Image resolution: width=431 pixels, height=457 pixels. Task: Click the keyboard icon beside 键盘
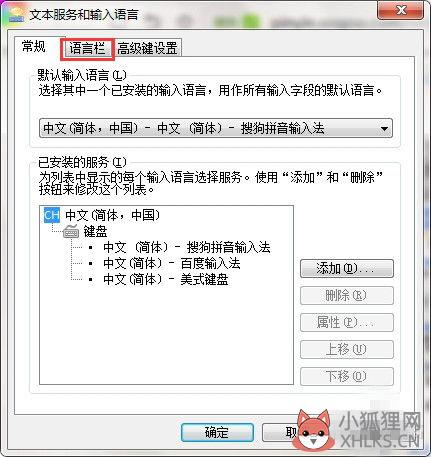[x=71, y=231]
